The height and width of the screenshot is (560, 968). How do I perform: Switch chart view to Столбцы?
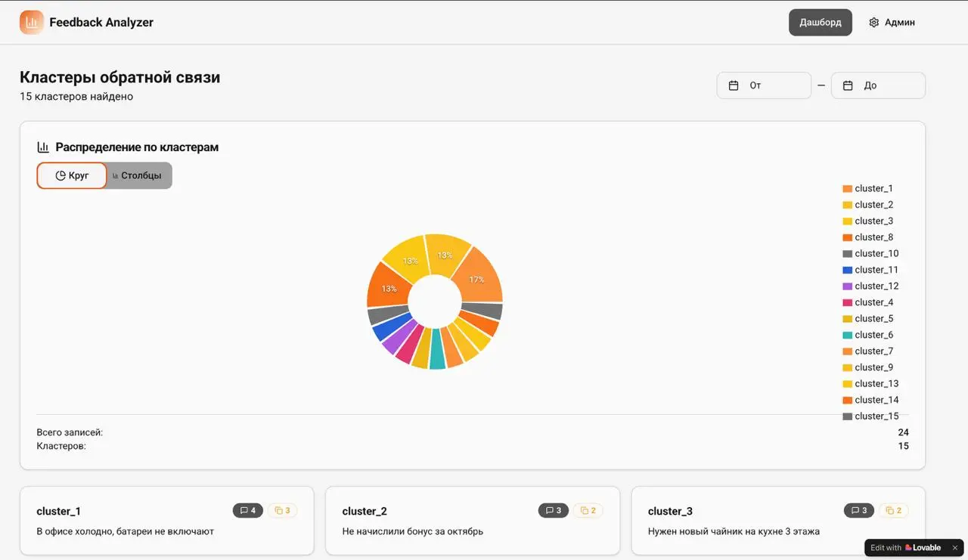[138, 175]
